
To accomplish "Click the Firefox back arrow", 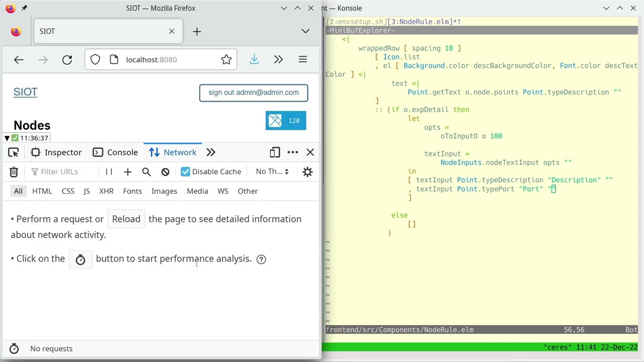I will pos(19,60).
